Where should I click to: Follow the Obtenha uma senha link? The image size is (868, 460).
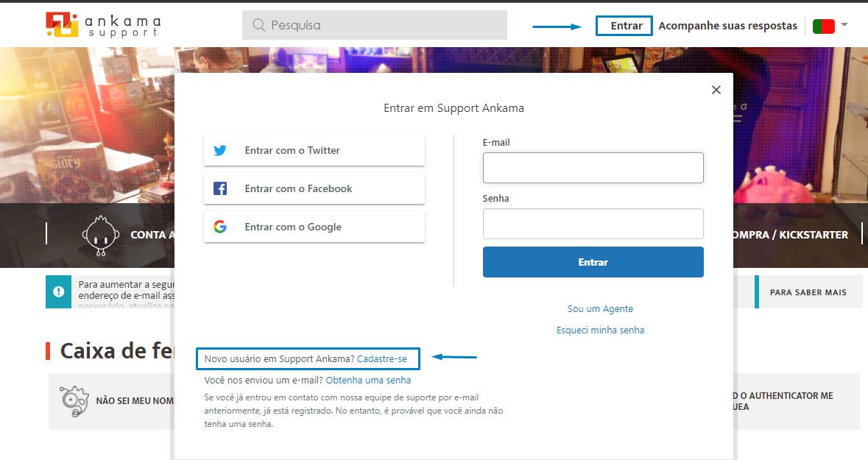click(368, 380)
